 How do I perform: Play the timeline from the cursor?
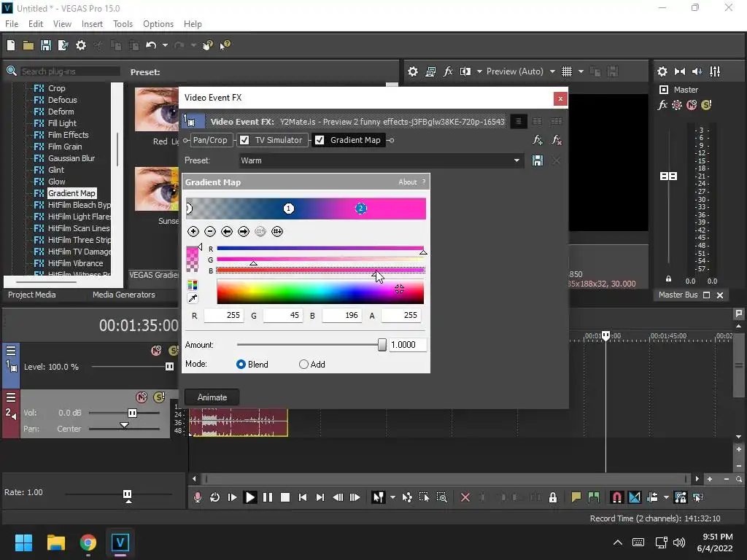(x=249, y=497)
